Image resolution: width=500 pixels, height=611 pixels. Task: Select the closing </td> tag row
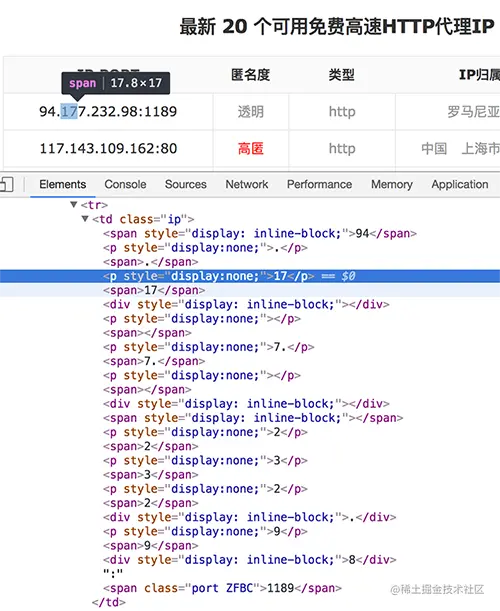point(109,602)
